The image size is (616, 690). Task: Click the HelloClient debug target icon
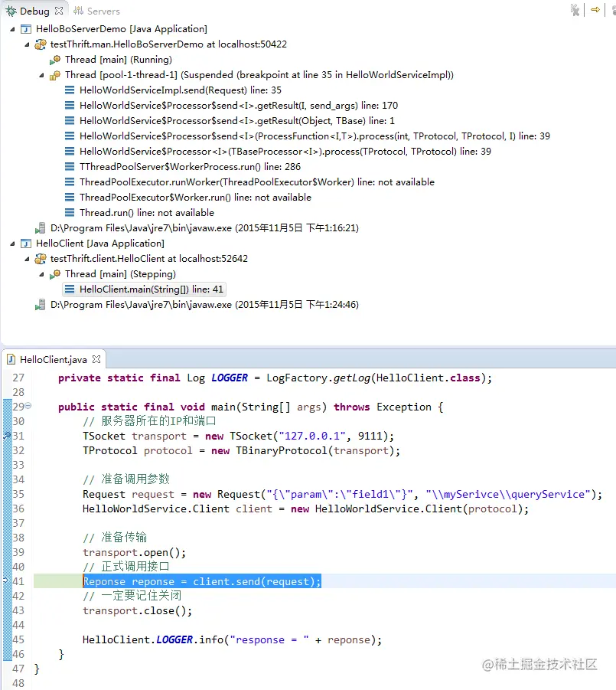coord(41,259)
